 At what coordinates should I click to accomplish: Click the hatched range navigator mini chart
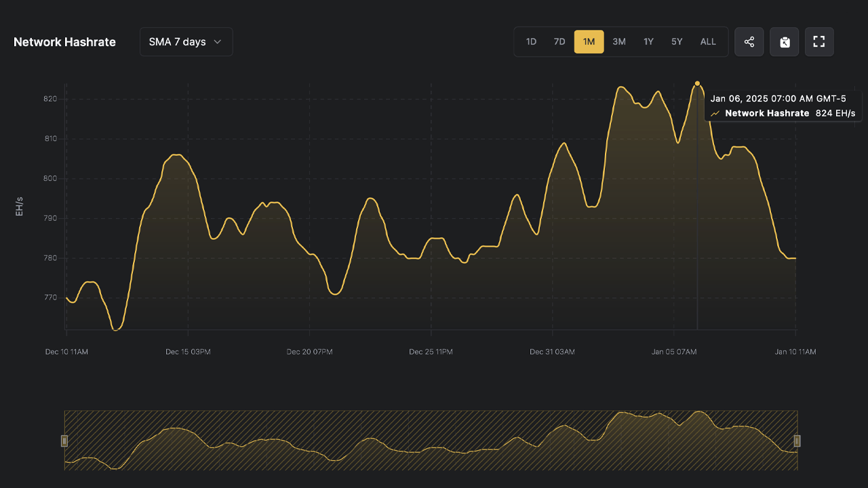click(x=431, y=441)
